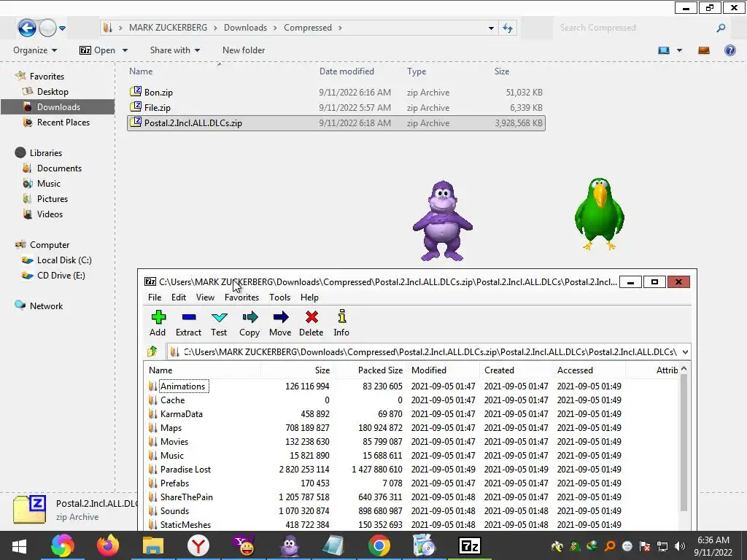This screenshot has height=560, width=747.
Task: Click the New folder button
Action: point(244,50)
